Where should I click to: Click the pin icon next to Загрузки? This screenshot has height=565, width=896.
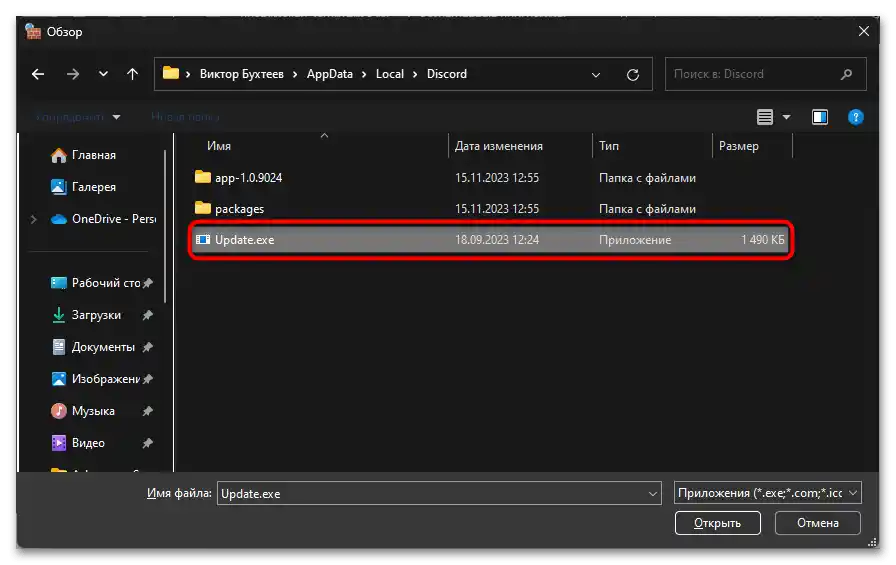[147, 315]
